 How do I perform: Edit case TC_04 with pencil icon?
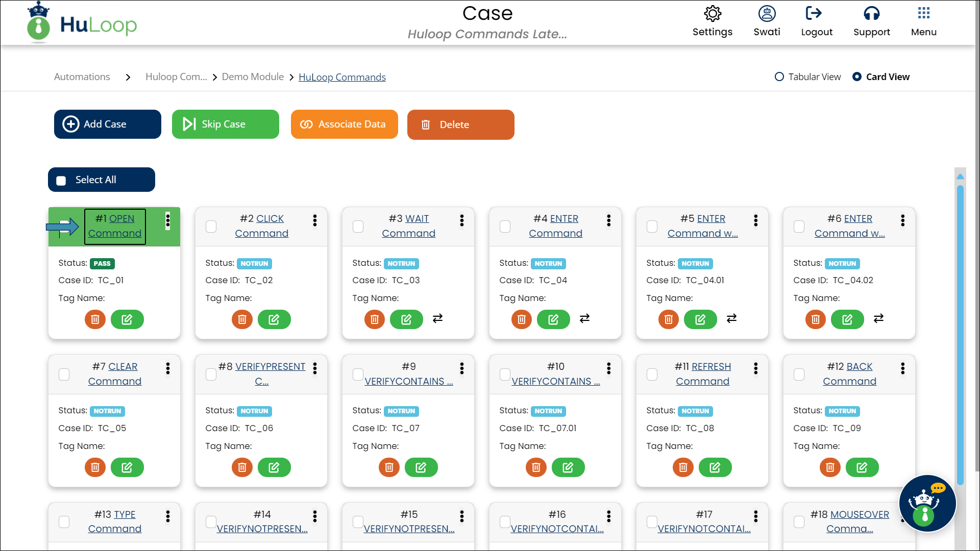[553, 319]
